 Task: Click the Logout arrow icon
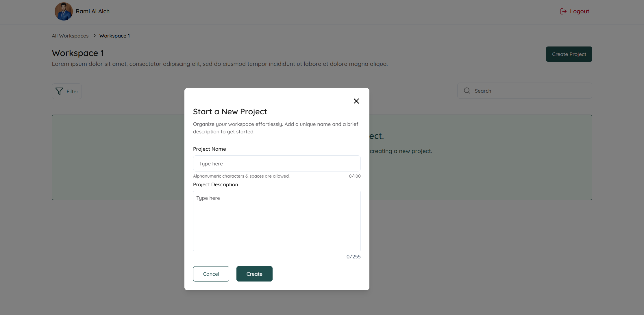563,11
